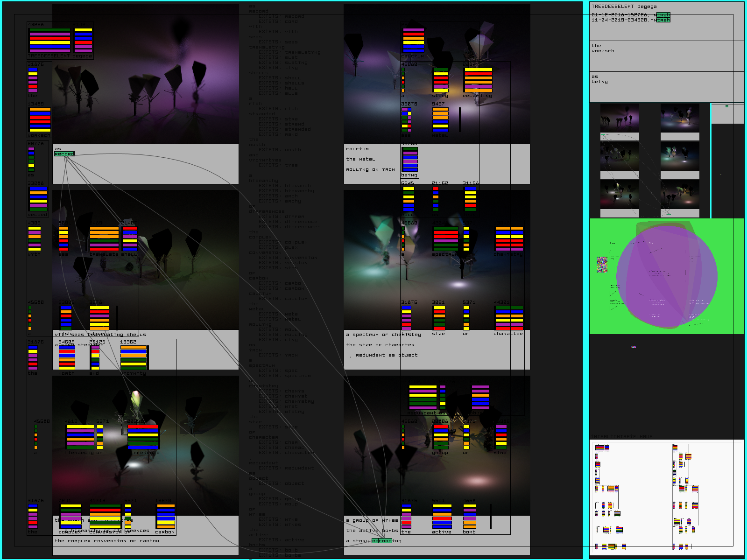747x560 pixels.
Task: Select the 'translate' color bar glyph
Action: [104, 239]
